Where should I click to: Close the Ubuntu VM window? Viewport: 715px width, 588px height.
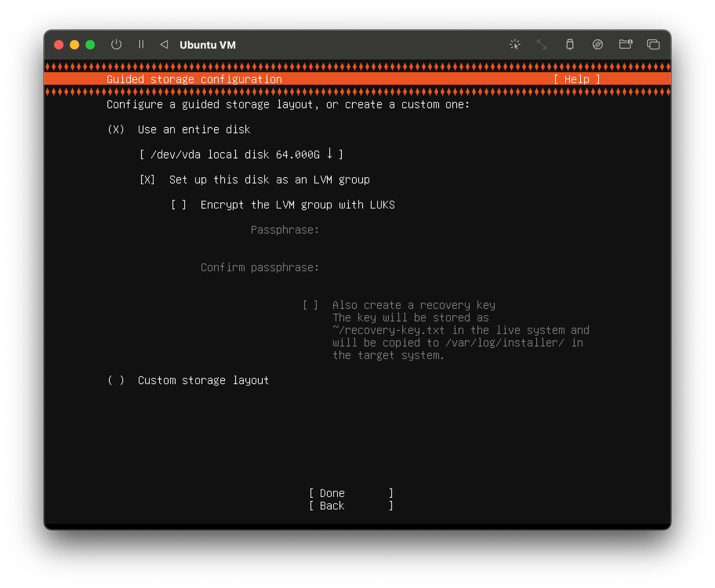(x=58, y=45)
